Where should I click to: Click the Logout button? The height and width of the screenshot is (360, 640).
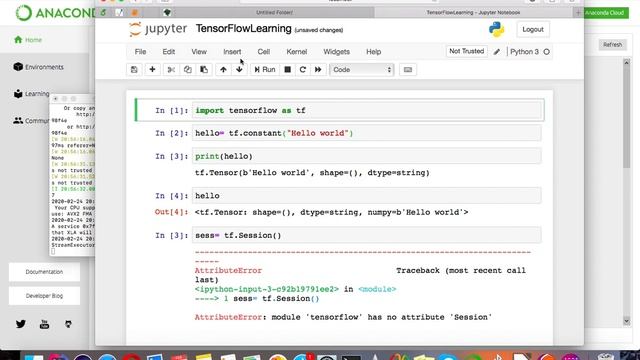point(533,29)
